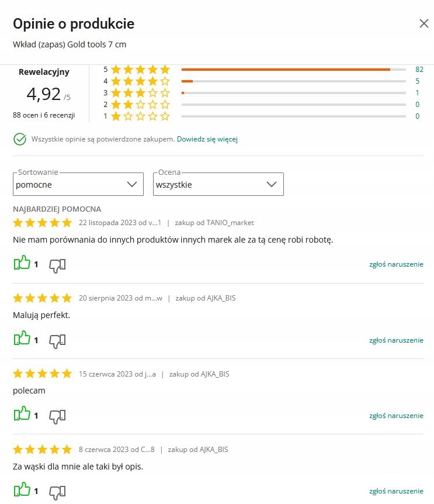
Task: Click the 'Dowiedz się więcej' link
Action: coord(207,139)
